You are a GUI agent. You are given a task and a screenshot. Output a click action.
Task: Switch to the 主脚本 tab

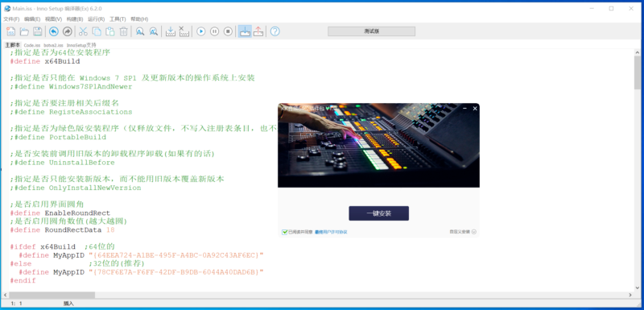pos(12,45)
